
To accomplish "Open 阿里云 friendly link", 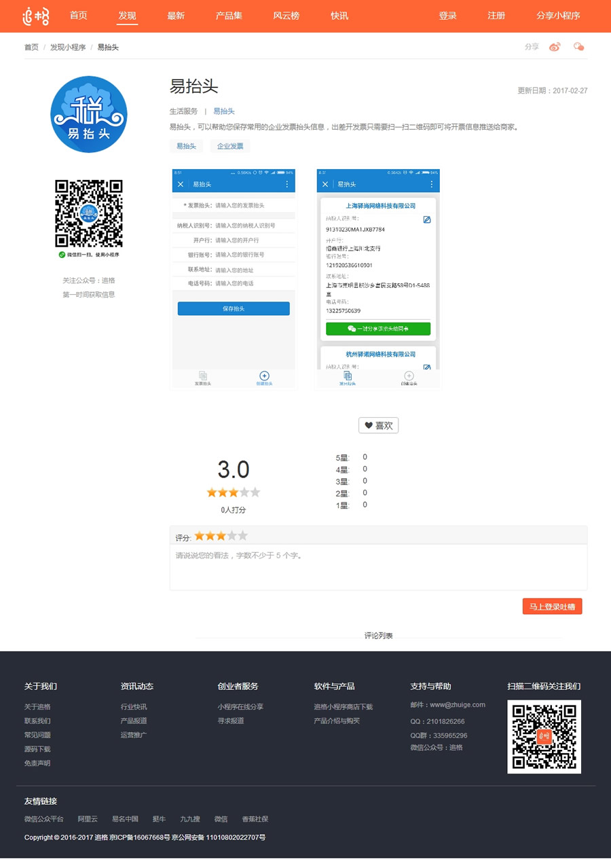I will [88, 819].
